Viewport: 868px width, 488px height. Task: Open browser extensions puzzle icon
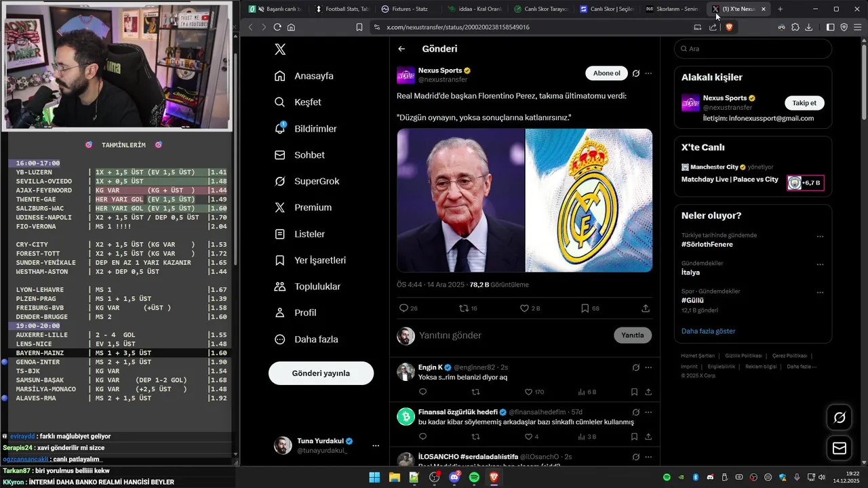tap(795, 27)
